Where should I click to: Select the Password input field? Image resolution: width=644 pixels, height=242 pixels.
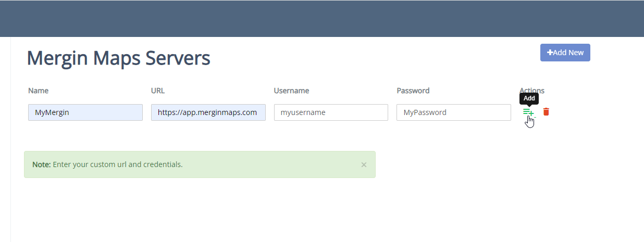453,112
